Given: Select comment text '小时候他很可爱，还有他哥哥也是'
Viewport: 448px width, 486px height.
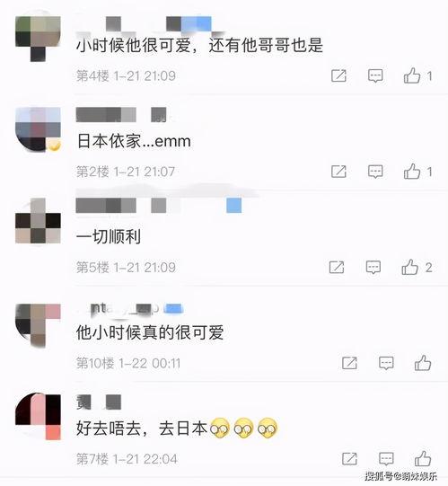Looking at the screenshot, I should (200, 45).
